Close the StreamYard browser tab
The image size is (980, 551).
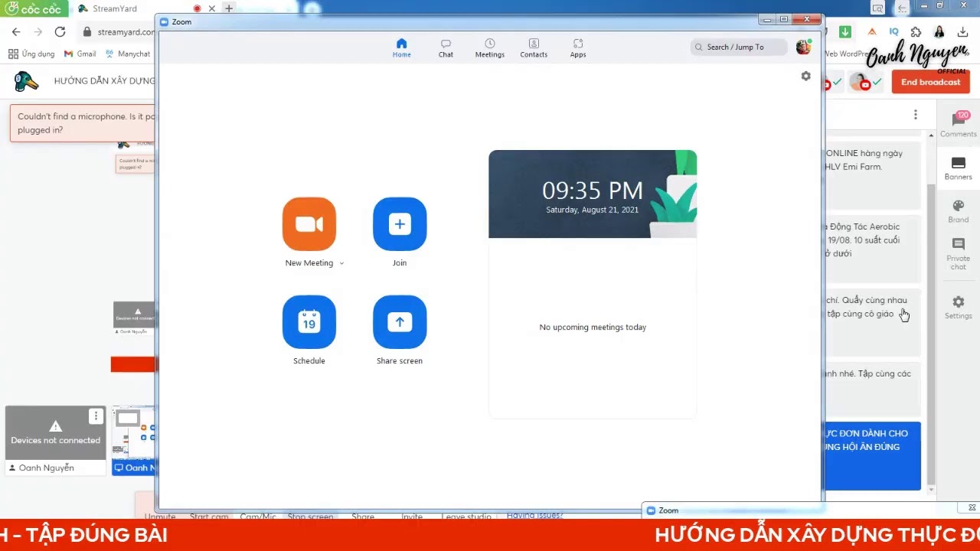212,8
